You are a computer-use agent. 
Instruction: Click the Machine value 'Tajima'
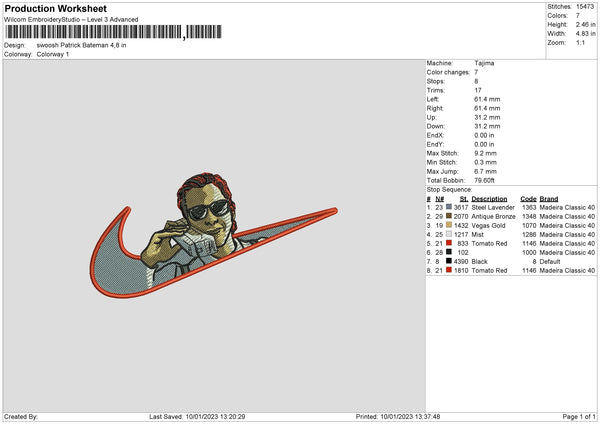pyautogui.click(x=484, y=63)
